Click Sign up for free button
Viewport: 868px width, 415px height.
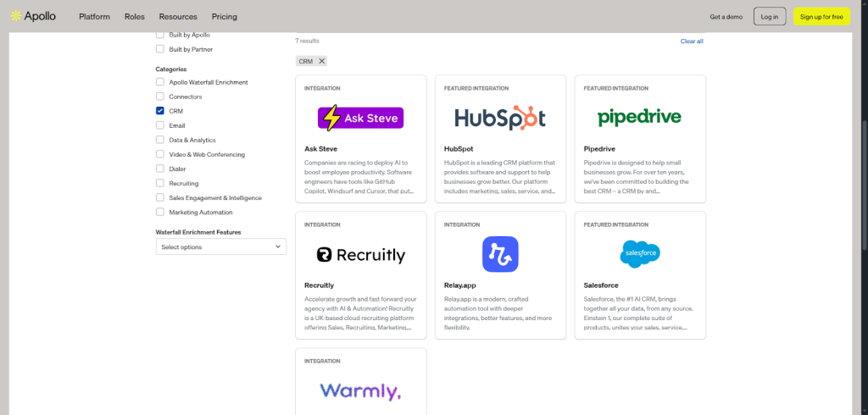pos(821,17)
